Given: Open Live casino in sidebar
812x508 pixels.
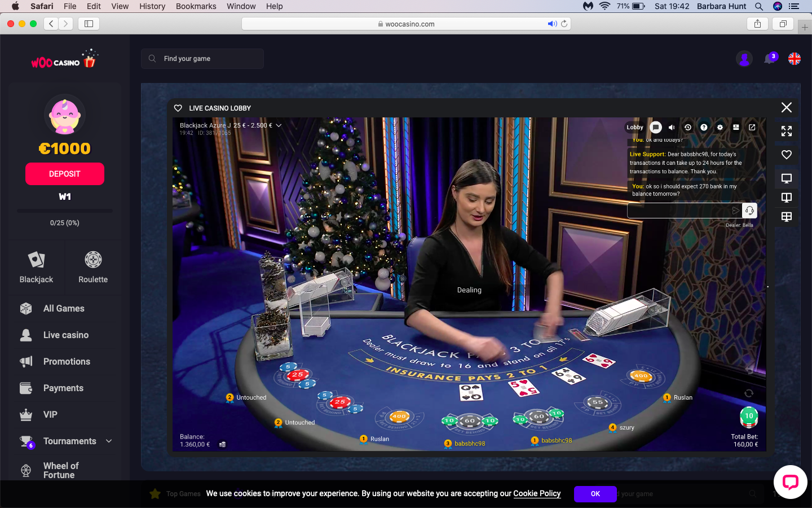Looking at the screenshot, I should pyautogui.click(x=66, y=335).
